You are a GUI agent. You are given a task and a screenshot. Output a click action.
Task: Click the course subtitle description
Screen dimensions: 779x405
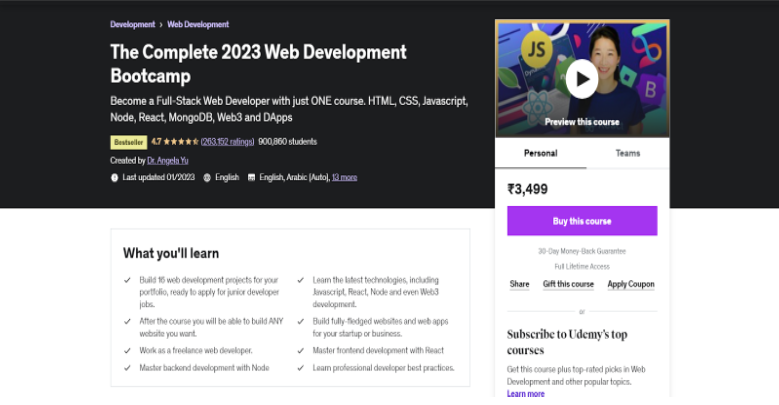pyautogui.click(x=289, y=109)
